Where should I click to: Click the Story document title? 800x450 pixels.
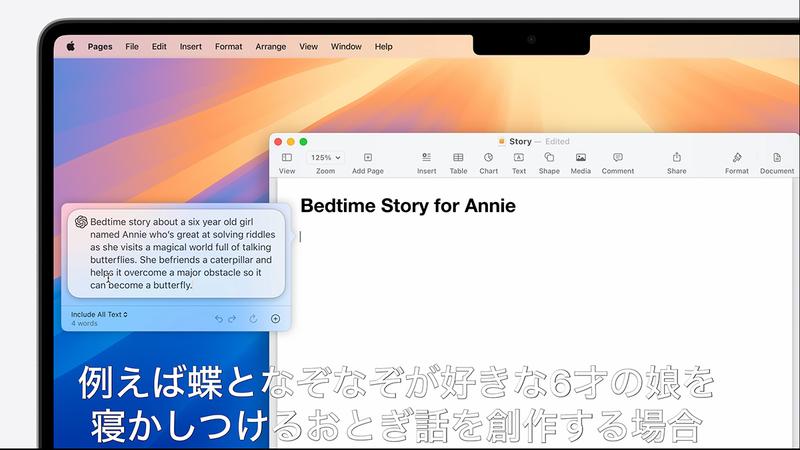coord(520,141)
